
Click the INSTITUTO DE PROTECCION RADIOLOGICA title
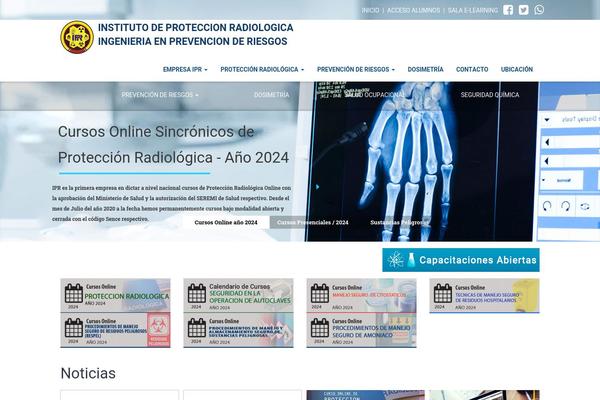pyautogui.click(x=196, y=28)
